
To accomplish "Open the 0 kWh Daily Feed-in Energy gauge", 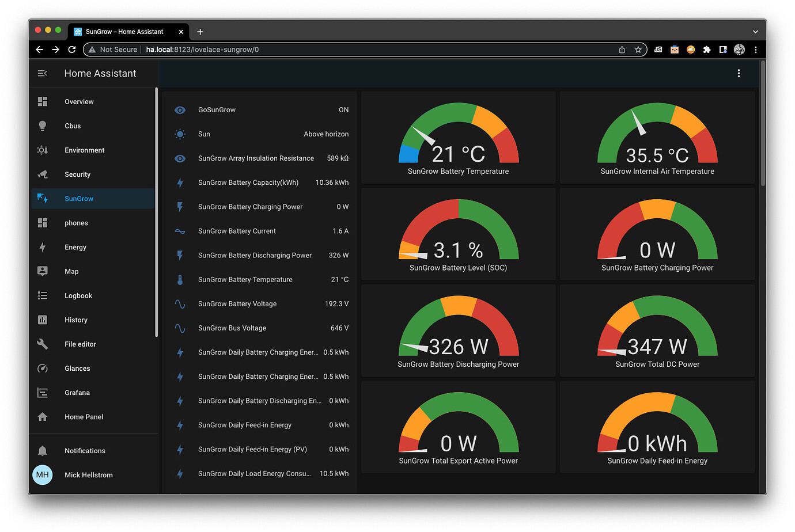I will coord(657,427).
